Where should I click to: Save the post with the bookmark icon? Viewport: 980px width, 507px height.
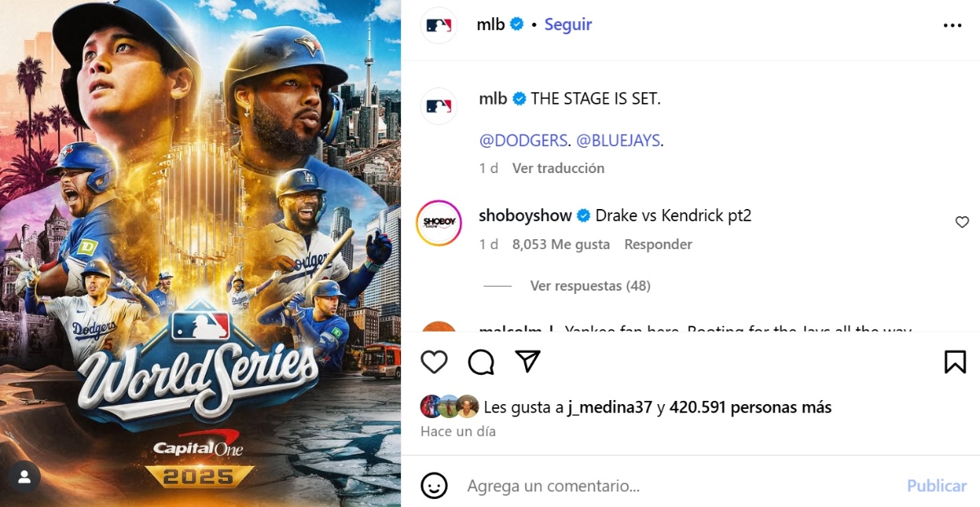tap(955, 362)
